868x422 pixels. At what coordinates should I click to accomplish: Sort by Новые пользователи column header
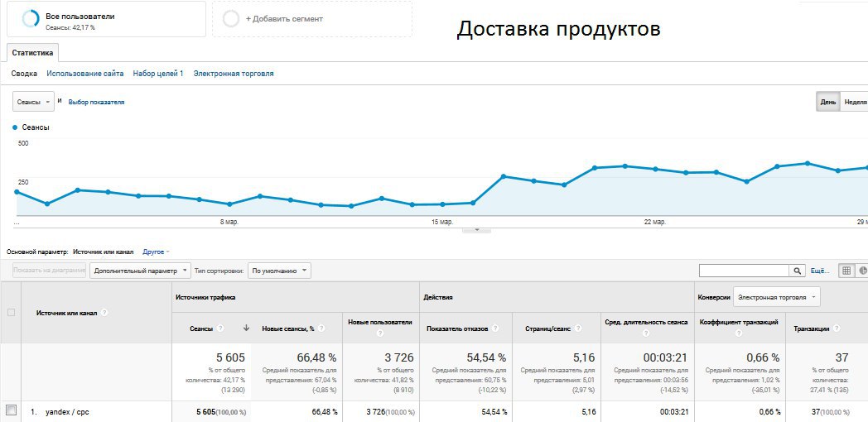tap(379, 322)
